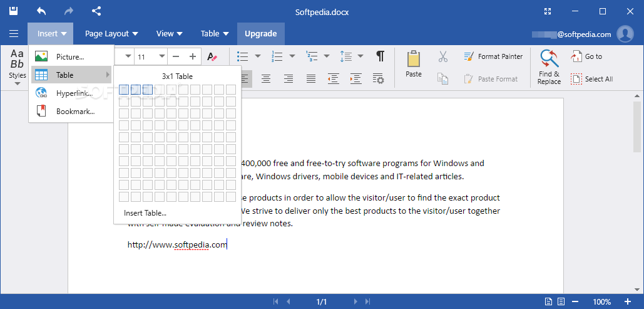The width and height of the screenshot is (644, 309).
Task: Choose Bookmark... from Insert menu
Action: point(71,111)
